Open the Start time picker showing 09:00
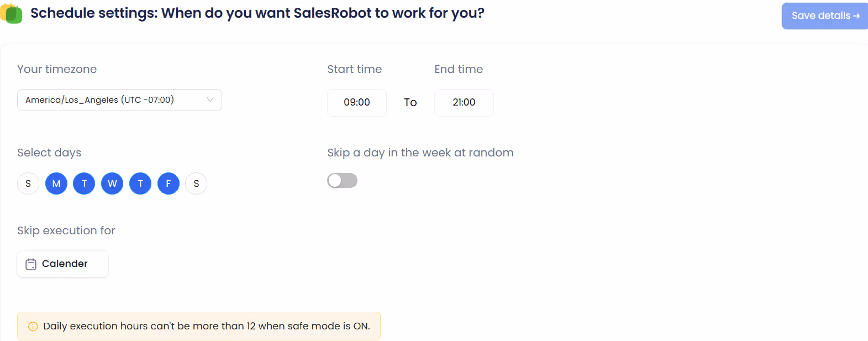Image resolution: width=868 pixels, height=341 pixels. (356, 102)
